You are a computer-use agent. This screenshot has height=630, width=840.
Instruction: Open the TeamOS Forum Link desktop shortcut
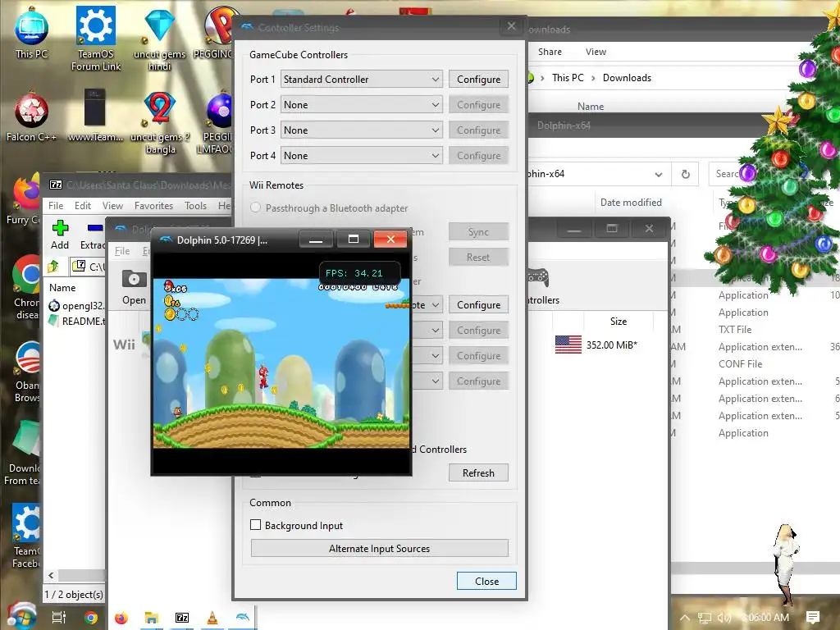[96, 38]
